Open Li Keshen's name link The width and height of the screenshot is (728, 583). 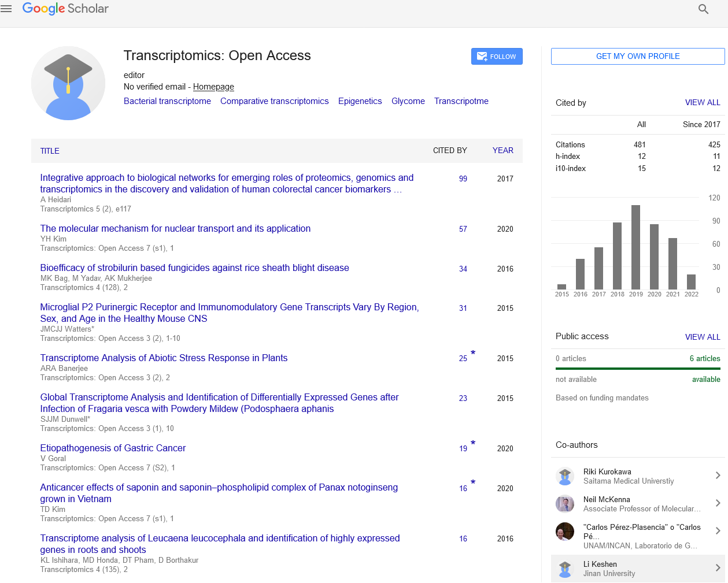point(600,565)
